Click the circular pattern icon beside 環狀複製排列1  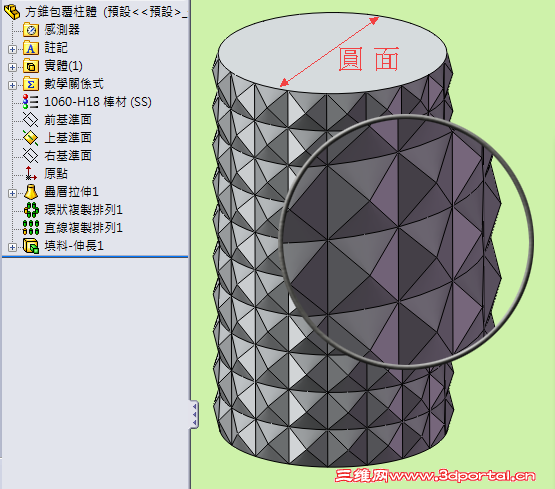coord(31,210)
